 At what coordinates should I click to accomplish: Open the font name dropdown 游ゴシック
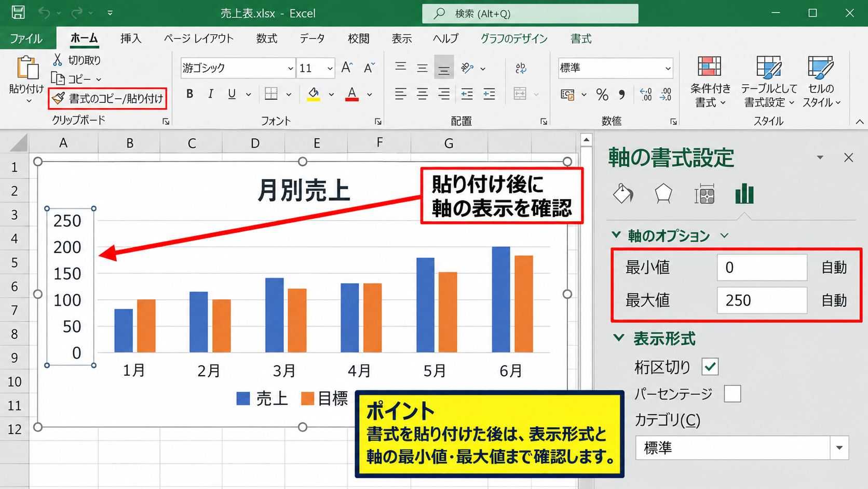tap(290, 68)
